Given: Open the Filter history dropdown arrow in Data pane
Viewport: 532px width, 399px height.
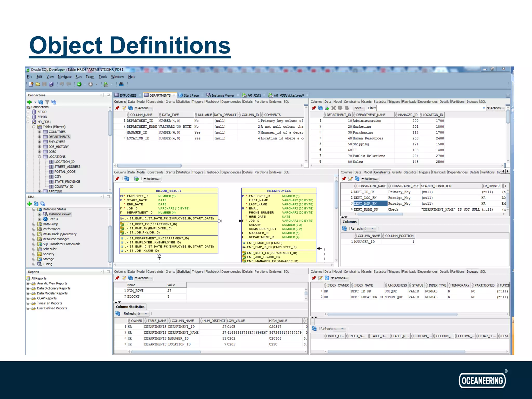Looking at the screenshot, I should 484,108.
